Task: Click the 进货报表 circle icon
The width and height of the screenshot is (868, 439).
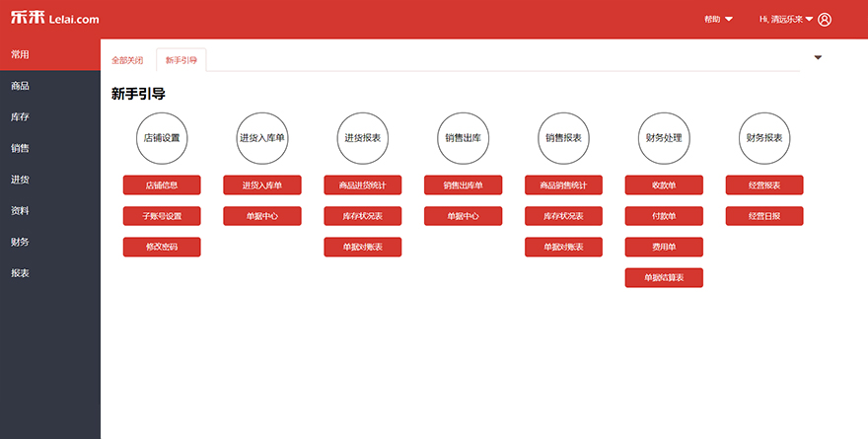Action: (362, 138)
